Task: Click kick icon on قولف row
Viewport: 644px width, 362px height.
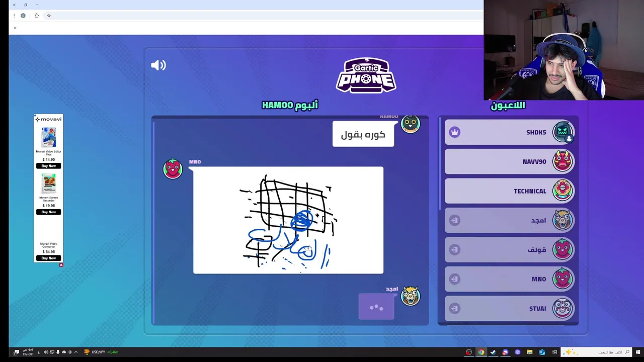Action: point(455,250)
